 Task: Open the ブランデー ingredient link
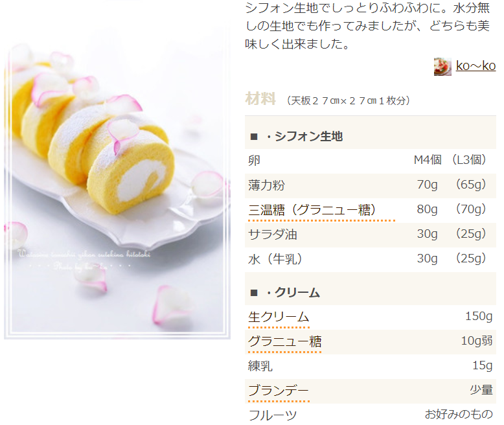pos(279,390)
